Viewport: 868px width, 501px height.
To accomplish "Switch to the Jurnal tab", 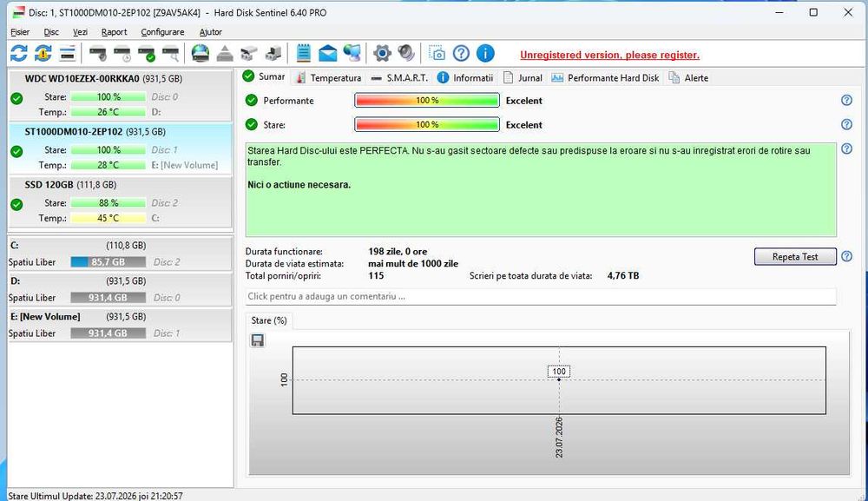I will 523,78.
